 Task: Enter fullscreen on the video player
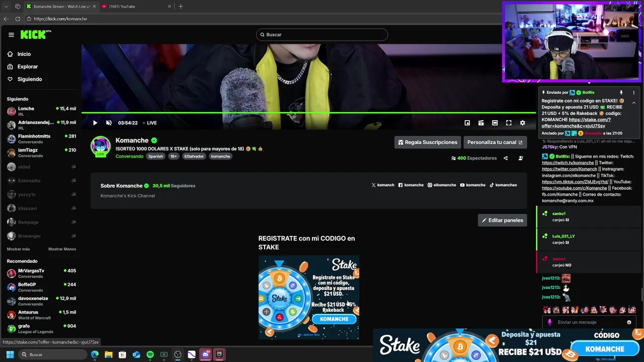[x=509, y=123]
